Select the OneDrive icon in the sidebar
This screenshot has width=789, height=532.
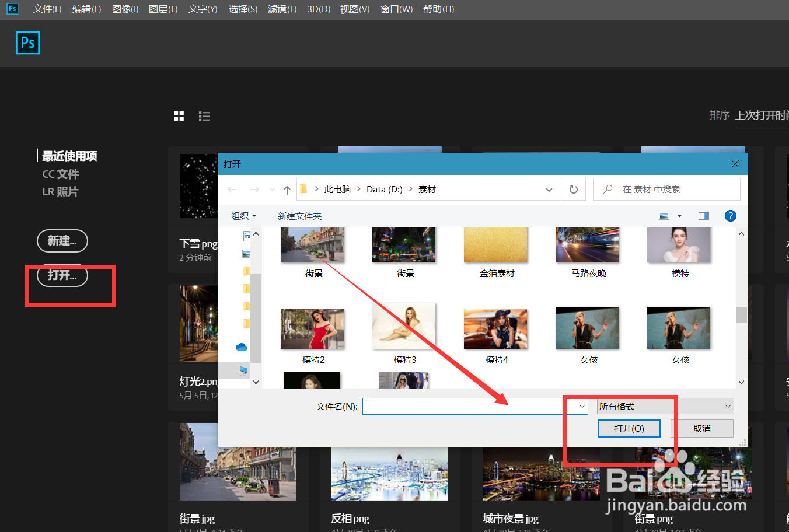tap(242, 346)
